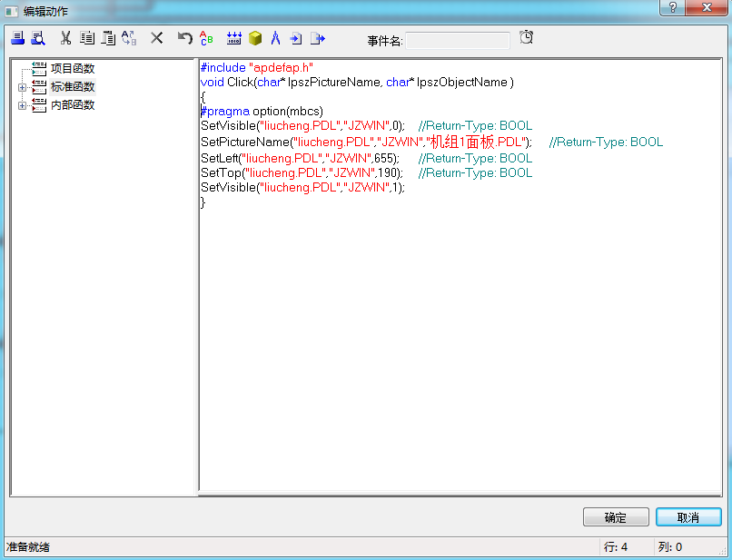The height and width of the screenshot is (560, 732).
Task: Import action with arrow-in icon
Action: pyautogui.click(x=296, y=38)
